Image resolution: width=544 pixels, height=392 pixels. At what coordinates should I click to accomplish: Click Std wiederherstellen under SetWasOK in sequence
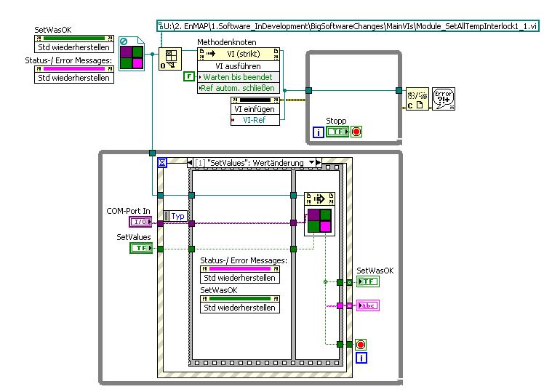(x=240, y=308)
